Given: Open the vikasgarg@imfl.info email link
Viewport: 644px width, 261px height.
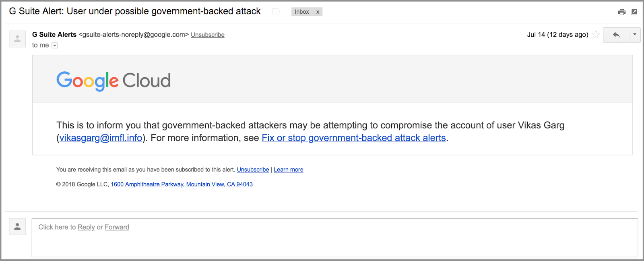Looking at the screenshot, I should coord(101,138).
